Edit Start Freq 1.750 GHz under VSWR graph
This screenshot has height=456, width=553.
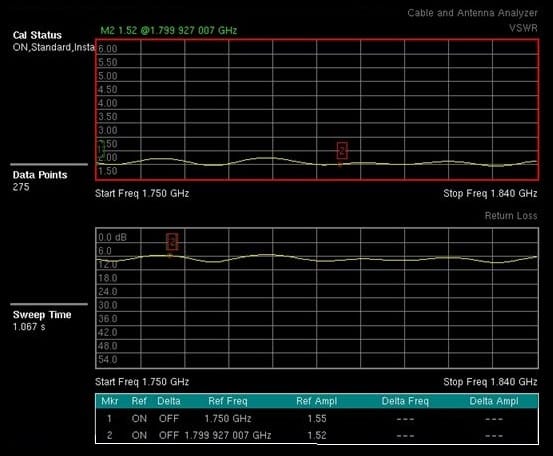pyautogui.click(x=142, y=193)
